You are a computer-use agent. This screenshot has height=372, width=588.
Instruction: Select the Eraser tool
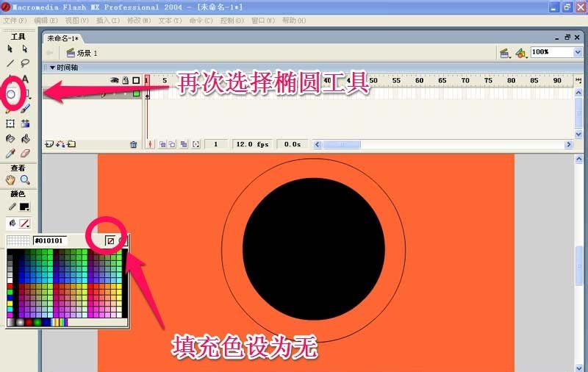coord(25,154)
